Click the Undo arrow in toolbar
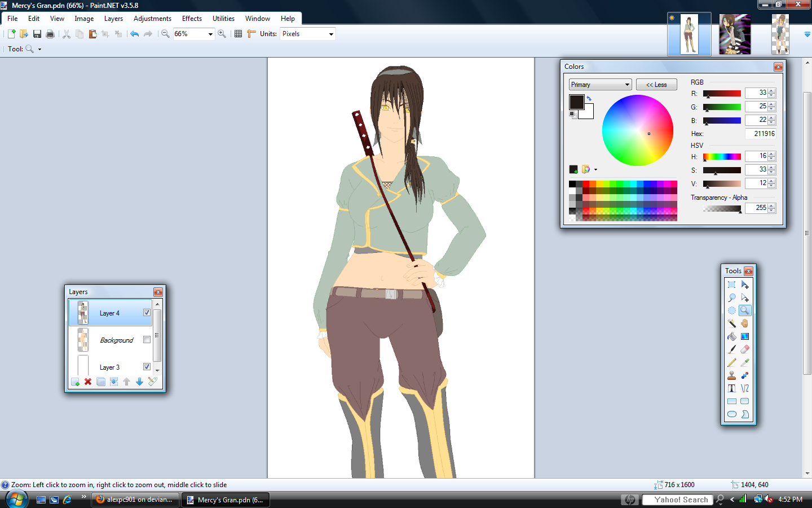 (x=134, y=34)
